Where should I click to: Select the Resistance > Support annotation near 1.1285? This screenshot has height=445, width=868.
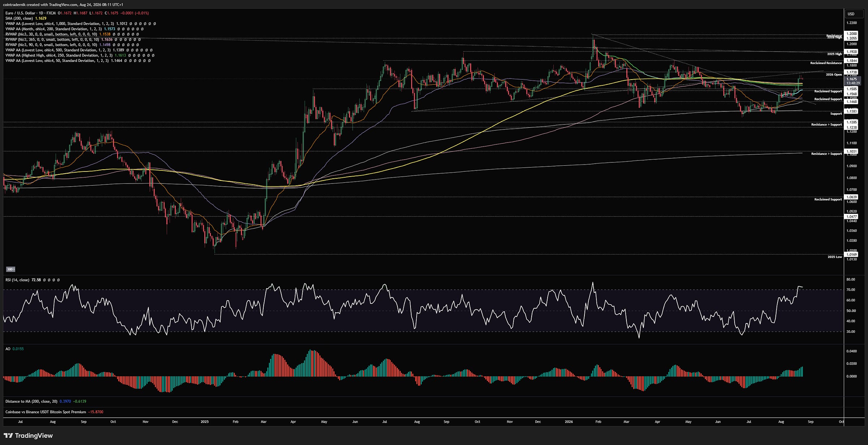[826, 124]
